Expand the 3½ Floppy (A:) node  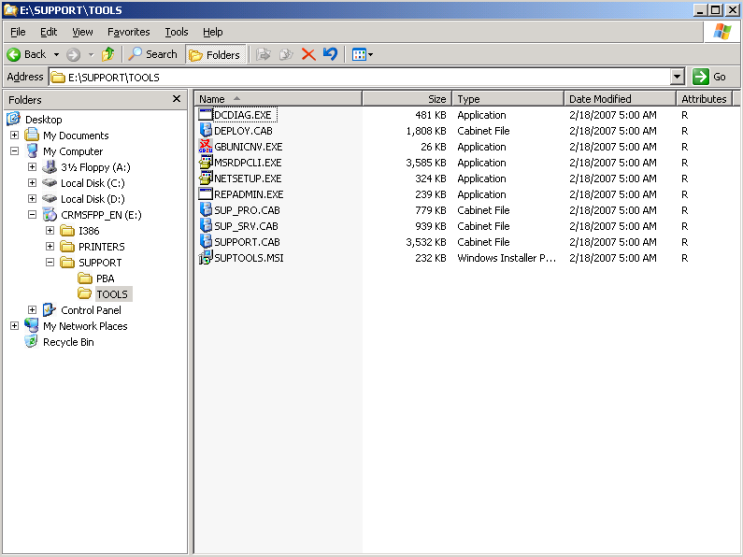(x=32, y=167)
